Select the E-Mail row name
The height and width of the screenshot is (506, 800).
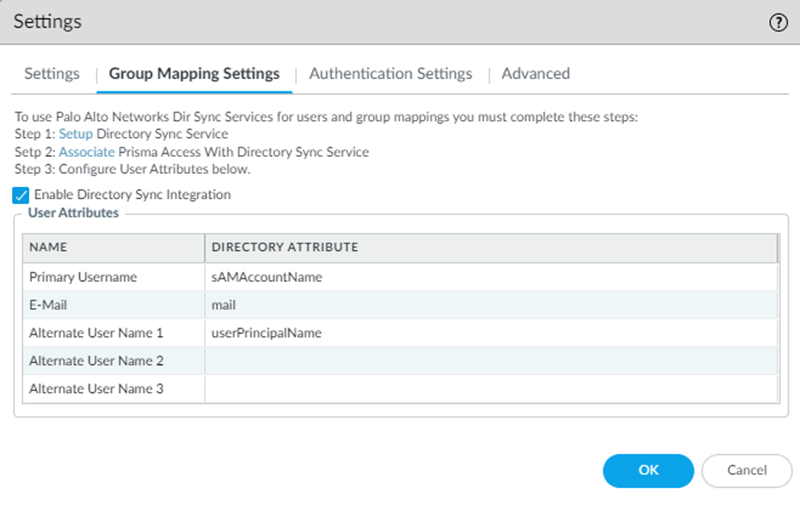(x=48, y=305)
